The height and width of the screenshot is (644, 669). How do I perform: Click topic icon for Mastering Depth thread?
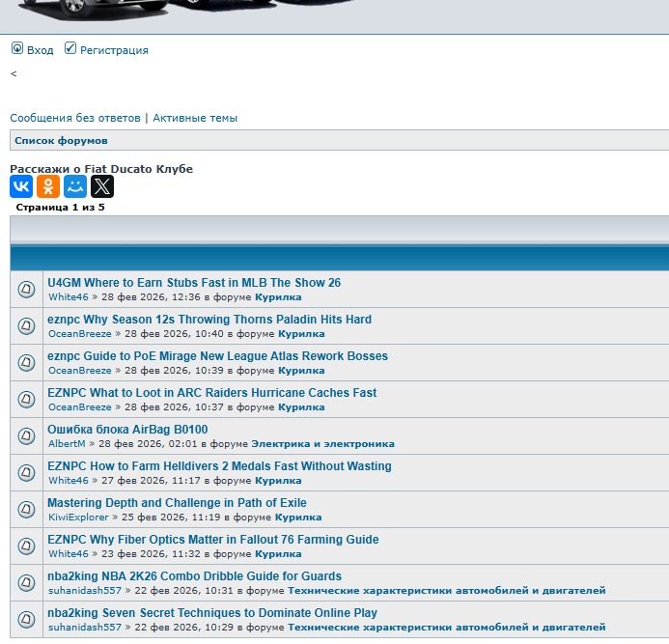[26, 510]
